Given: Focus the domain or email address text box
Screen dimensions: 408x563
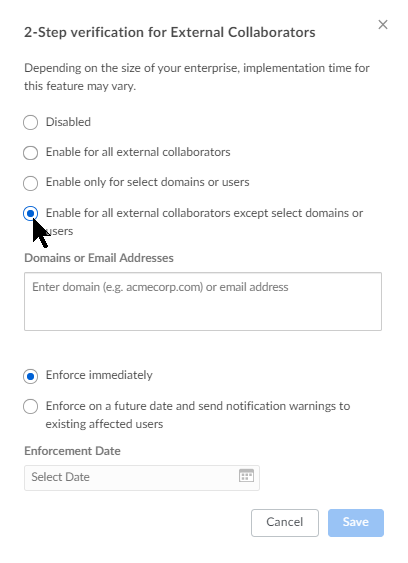Looking at the screenshot, I should [x=203, y=301].
